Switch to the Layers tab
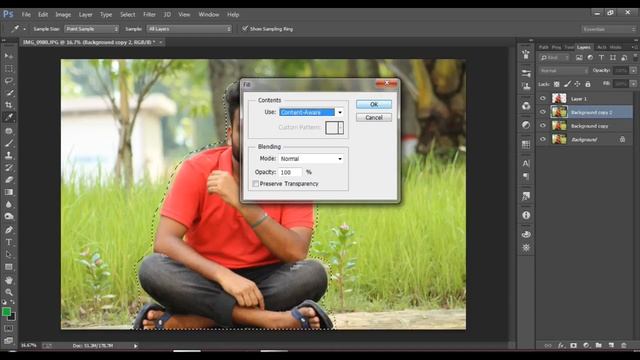 click(584, 47)
